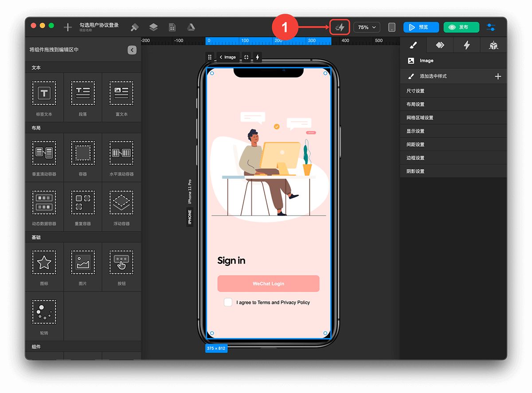Check the I agree to Terms checkbox

click(x=228, y=302)
